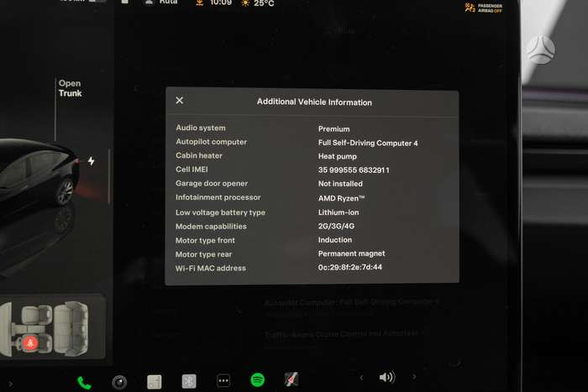The width and height of the screenshot is (588, 392).
Task: Select the Audio system row label
Action: click(x=201, y=128)
